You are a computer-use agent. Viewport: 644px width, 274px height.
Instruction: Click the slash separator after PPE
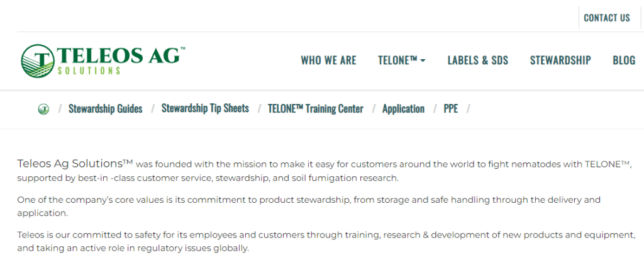[x=469, y=109]
